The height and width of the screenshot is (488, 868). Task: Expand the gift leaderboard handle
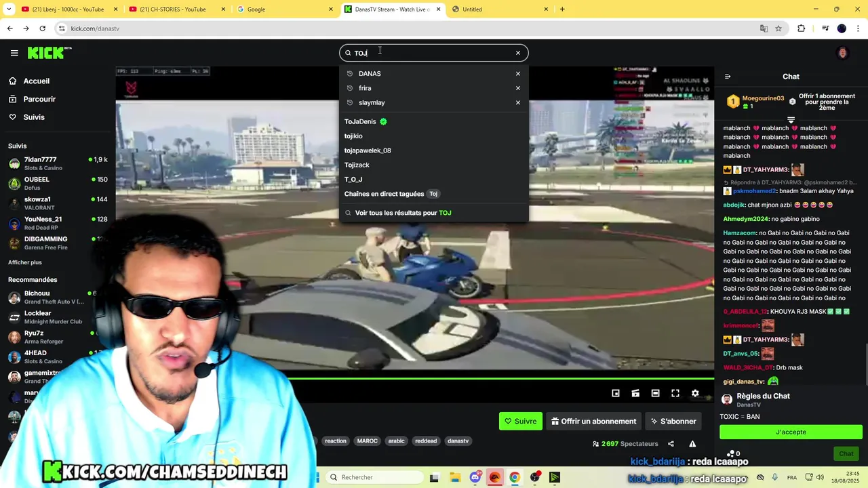tap(791, 120)
